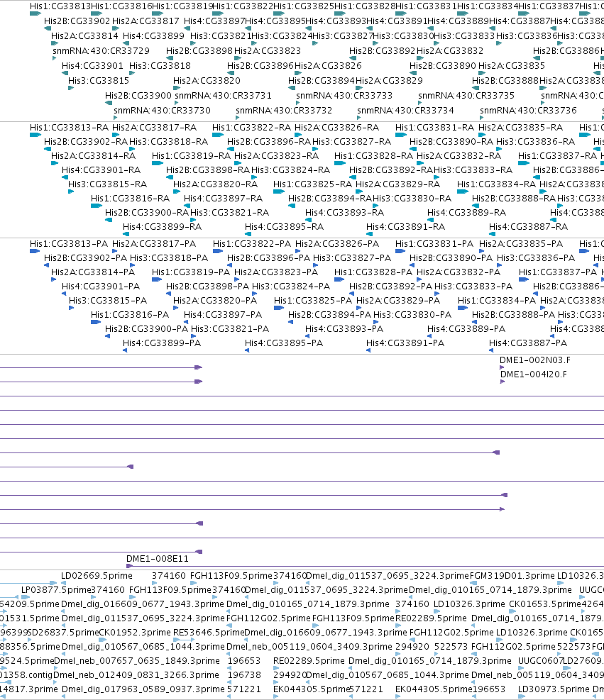Click arrow glyph beneath His1:CG33813 gene label
604x700 pixels.
(x=35, y=14)
